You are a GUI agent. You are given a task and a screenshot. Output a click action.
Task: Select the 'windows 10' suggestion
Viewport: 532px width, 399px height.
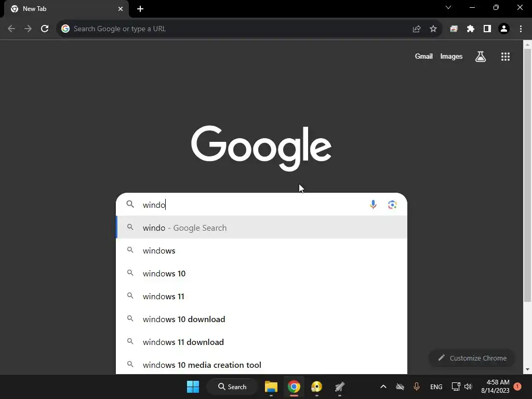pyautogui.click(x=261, y=273)
